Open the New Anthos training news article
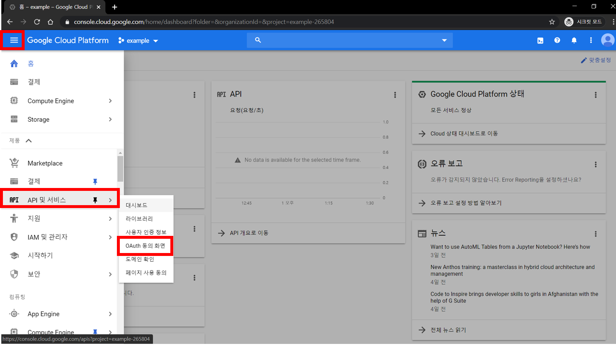Viewport: 616px width, 364px height. pos(512,270)
